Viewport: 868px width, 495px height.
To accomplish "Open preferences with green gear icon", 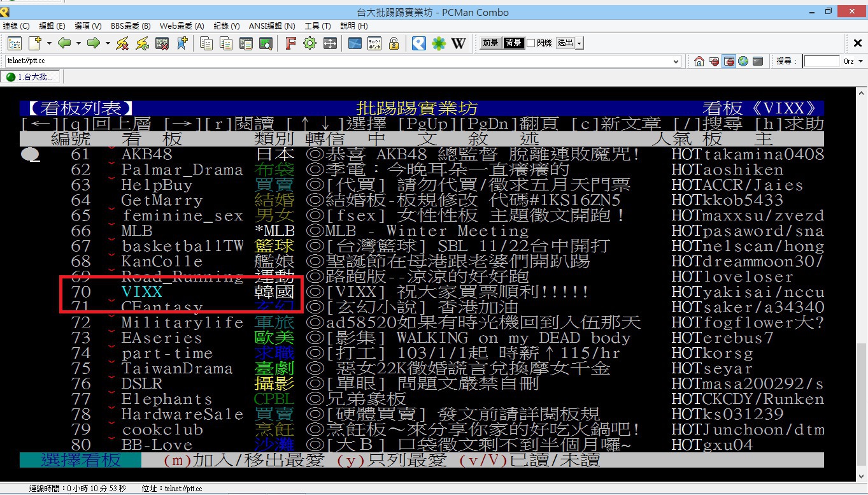I will point(310,43).
